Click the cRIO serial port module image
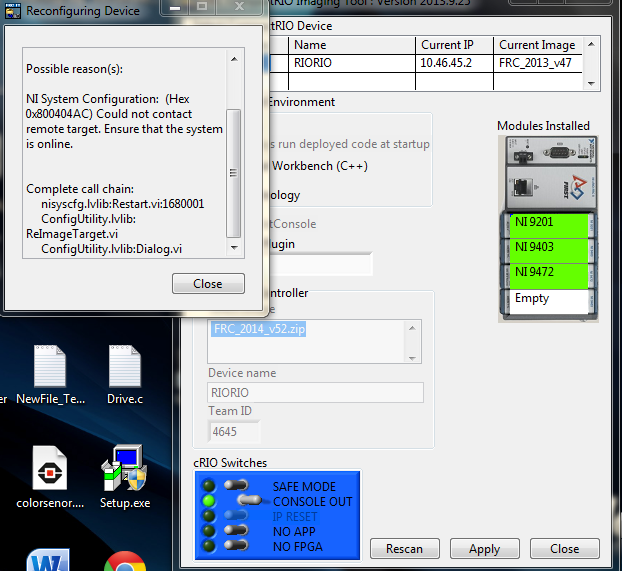The height and width of the screenshot is (571, 622). [551, 152]
